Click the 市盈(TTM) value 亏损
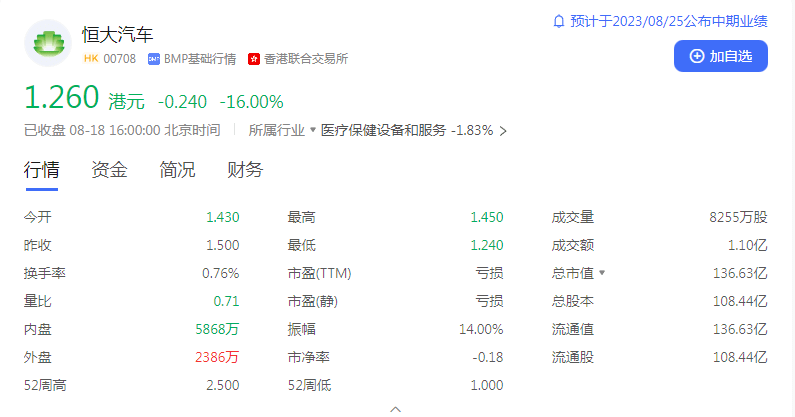This screenshot has width=795, height=417. point(489,273)
